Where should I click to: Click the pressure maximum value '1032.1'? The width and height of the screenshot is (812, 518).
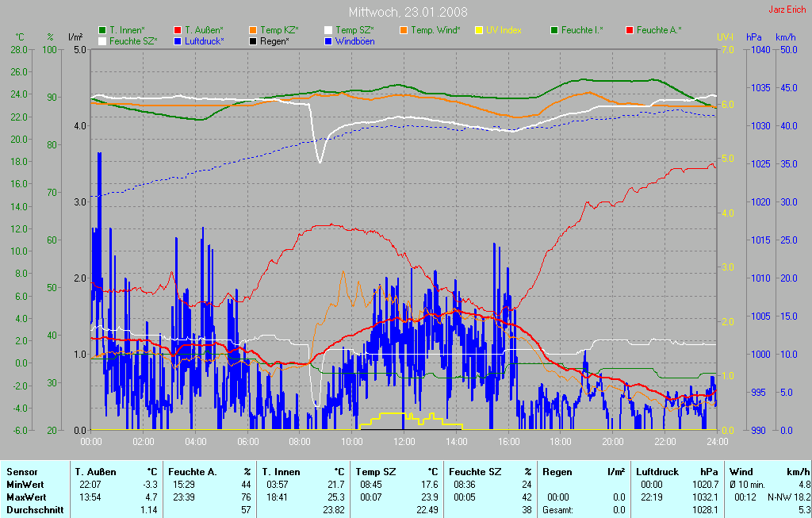point(705,497)
